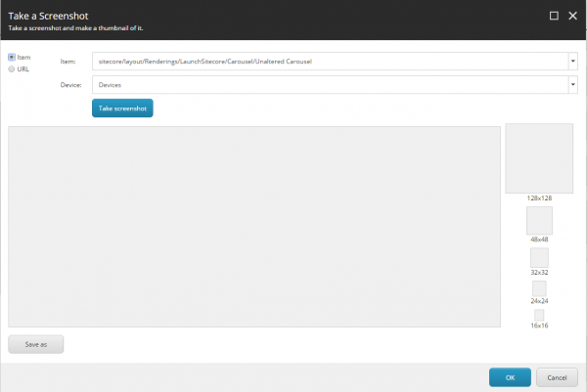Screen dimensions: 587x392
Task: Click the 'Item:' field label
Action: 68,62
